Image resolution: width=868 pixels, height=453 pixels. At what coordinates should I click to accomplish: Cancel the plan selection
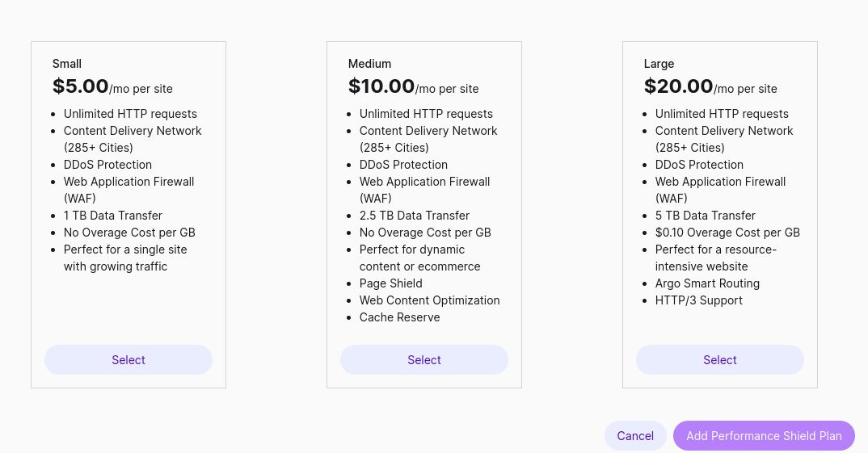pyautogui.click(x=635, y=436)
